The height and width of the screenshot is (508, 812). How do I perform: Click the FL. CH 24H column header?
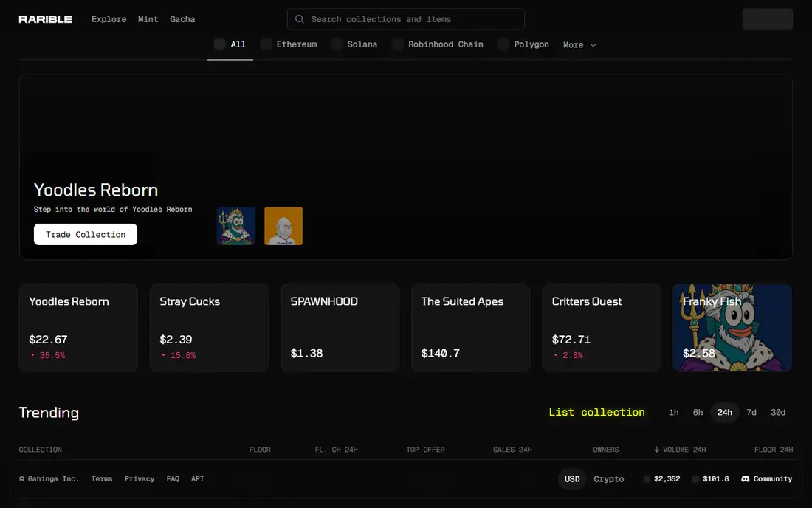[x=336, y=450]
